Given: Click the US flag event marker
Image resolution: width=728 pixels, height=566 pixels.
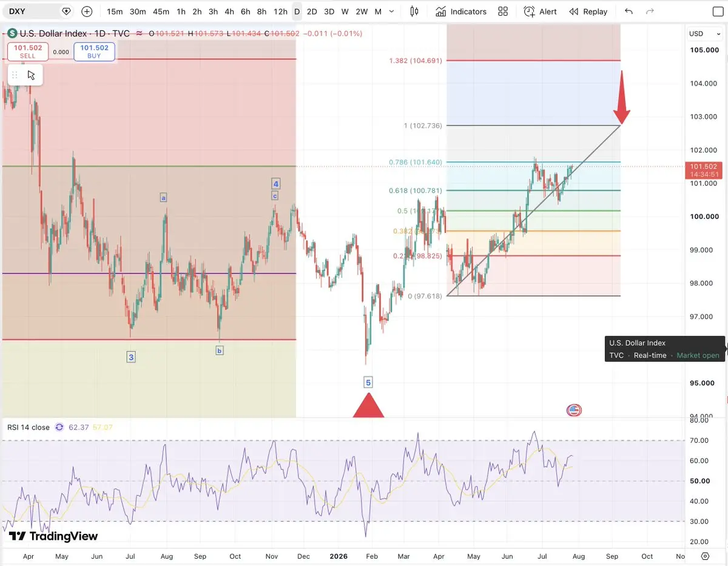Looking at the screenshot, I should [x=574, y=410].
